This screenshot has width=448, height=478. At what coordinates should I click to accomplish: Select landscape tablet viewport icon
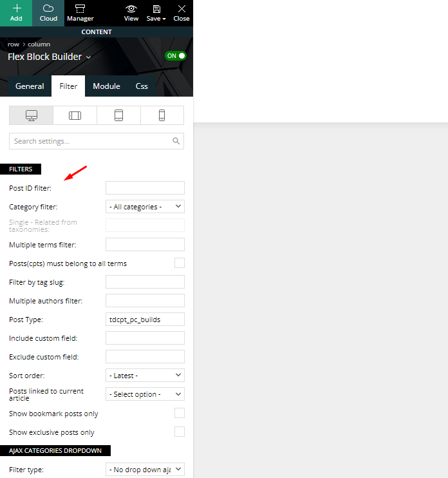coord(75,115)
